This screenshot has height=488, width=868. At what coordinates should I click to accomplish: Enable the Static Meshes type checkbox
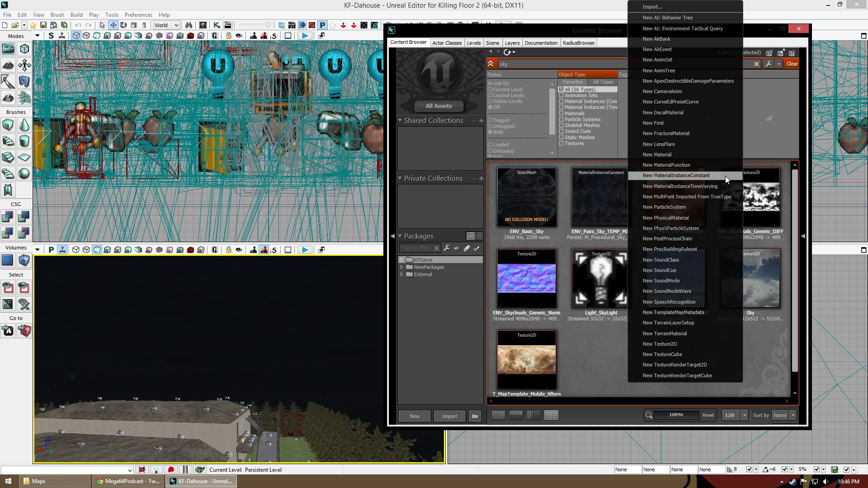(561, 137)
